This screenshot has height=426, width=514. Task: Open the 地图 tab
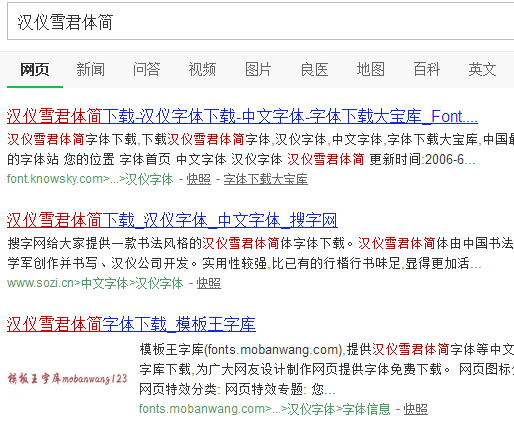(x=370, y=70)
